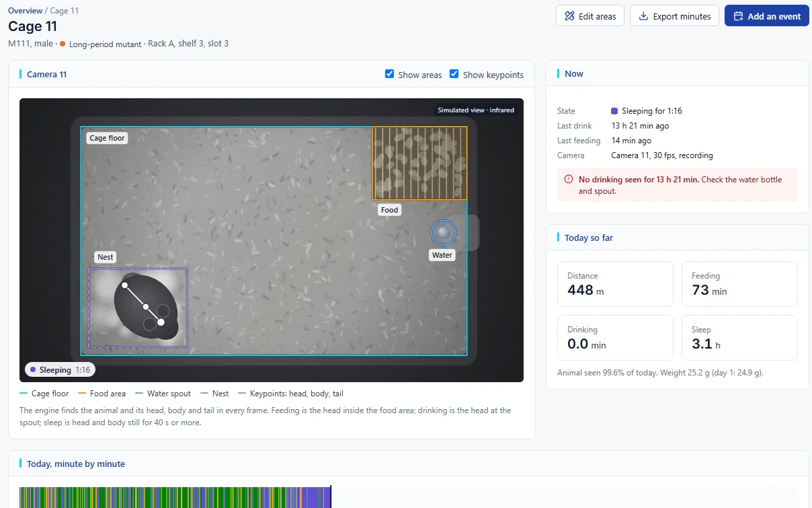Image resolution: width=812 pixels, height=508 pixels.
Task: Click the 'Last feeding 14 min ago' value
Action: [x=631, y=141]
